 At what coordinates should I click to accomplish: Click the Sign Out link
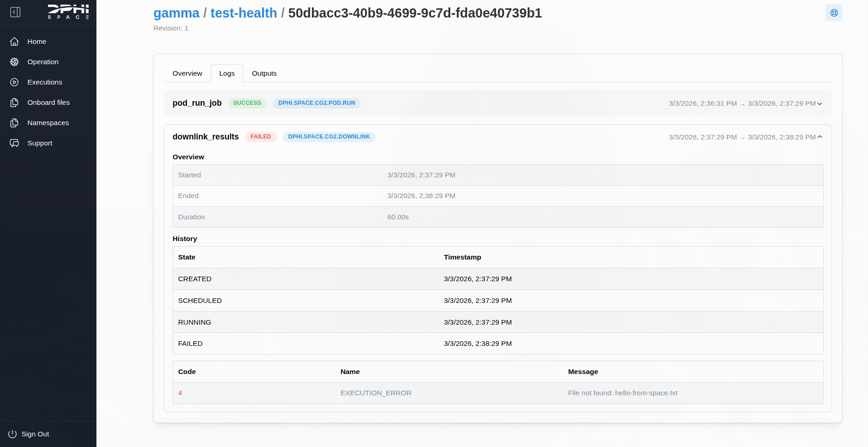(x=35, y=434)
